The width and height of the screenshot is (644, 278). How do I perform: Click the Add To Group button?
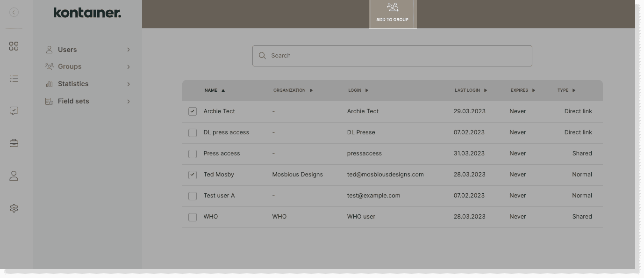(x=392, y=12)
